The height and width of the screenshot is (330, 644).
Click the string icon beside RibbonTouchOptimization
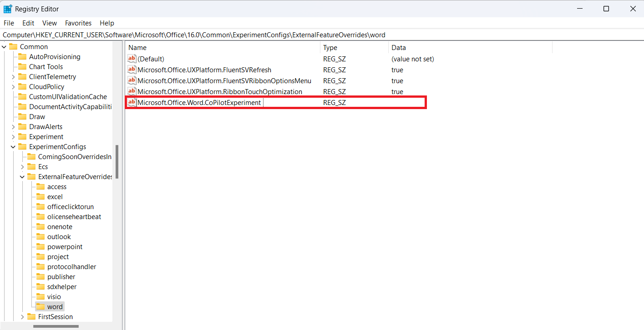click(132, 91)
